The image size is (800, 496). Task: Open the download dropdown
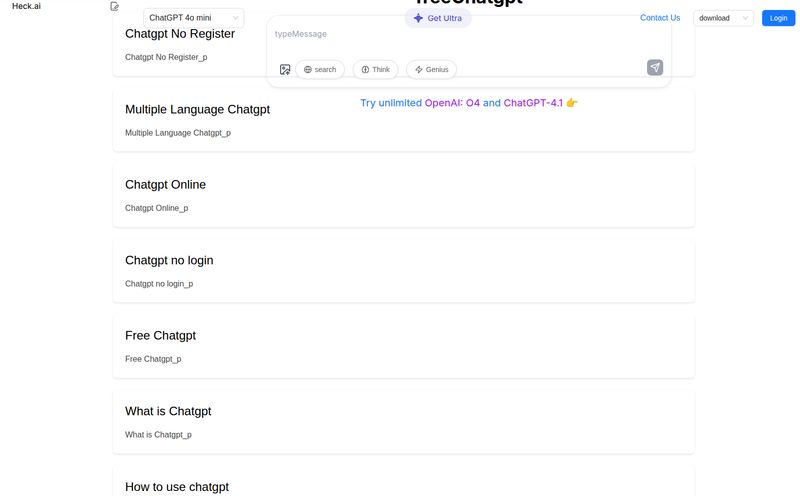coord(723,18)
